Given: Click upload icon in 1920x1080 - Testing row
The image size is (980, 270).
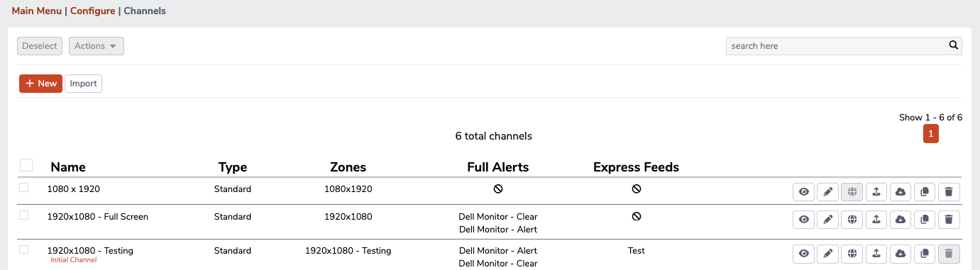Looking at the screenshot, I should pyautogui.click(x=876, y=253).
